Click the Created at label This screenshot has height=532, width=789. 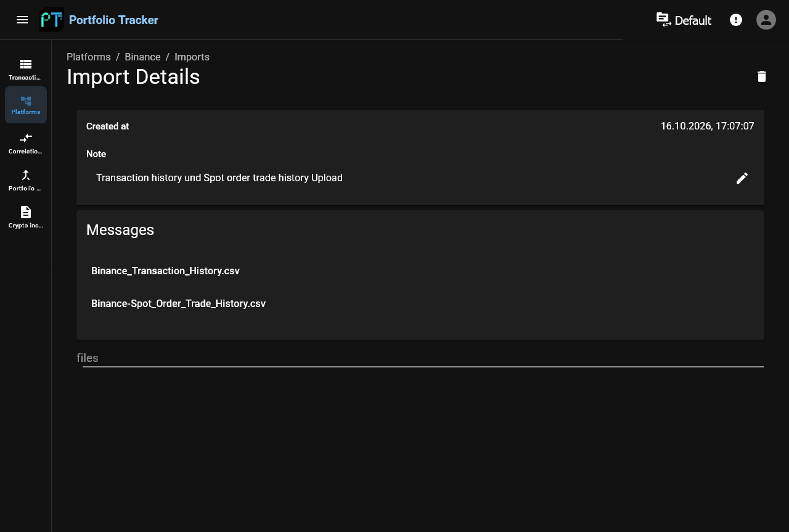point(107,126)
